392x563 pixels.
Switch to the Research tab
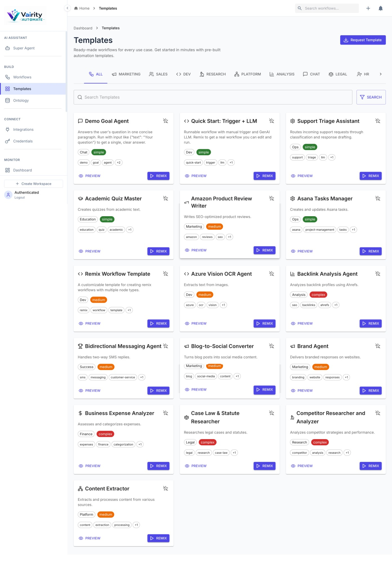213,74
